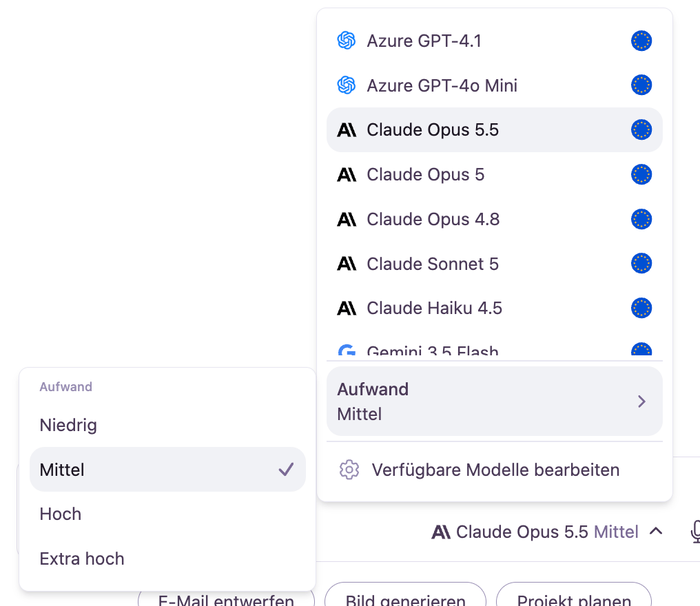Click the EU flag badge on Azure GPT-4.1
Image resolution: width=700 pixels, height=606 pixels.
pyautogui.click(x=641, y=41)
